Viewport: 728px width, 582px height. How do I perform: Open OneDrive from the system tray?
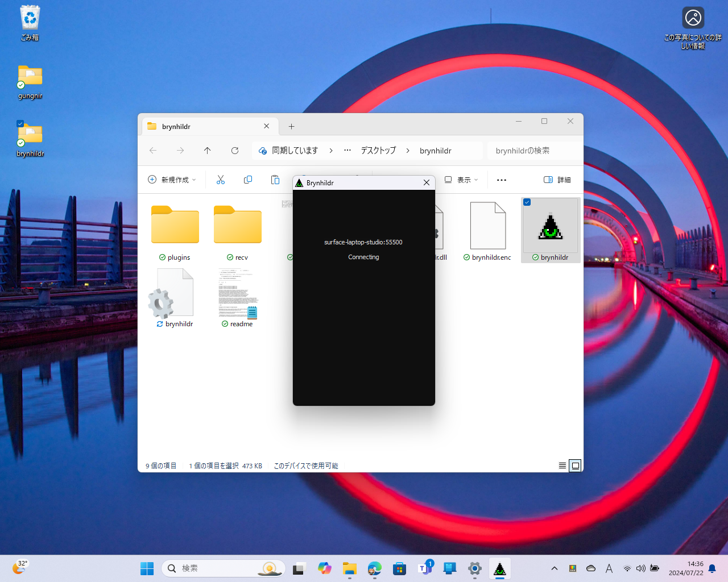[591, 568]
